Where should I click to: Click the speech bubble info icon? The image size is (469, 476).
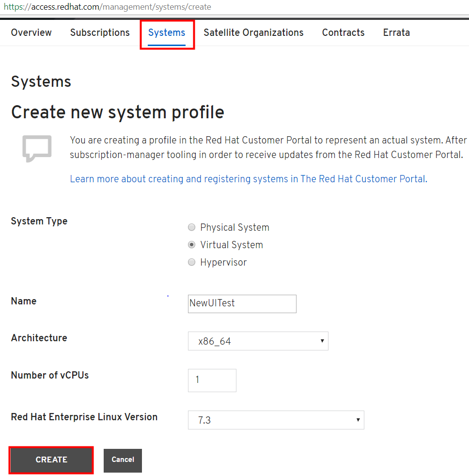click(37, 148)
